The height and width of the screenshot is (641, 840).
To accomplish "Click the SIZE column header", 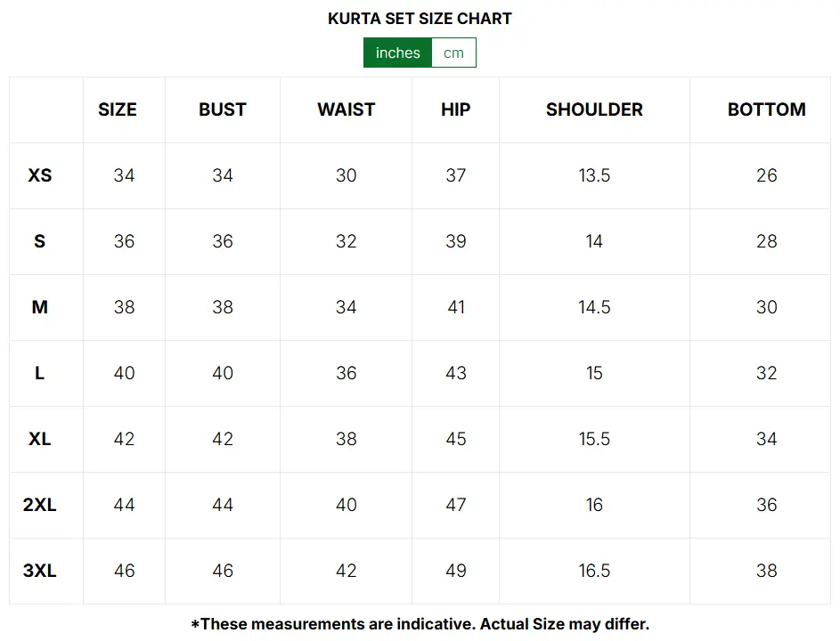I will 117,110.
